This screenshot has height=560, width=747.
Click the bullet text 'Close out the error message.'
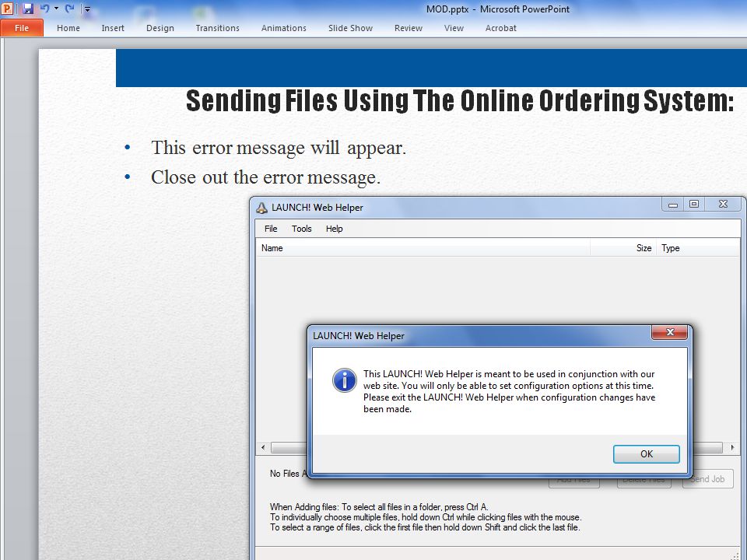(x=265, y=177)
